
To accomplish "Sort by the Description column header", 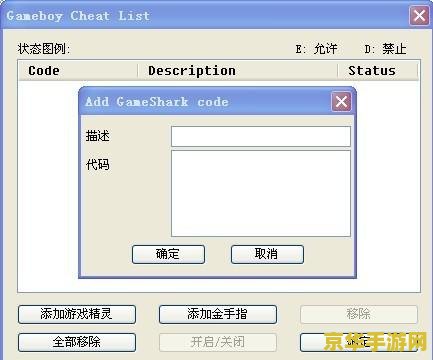I will [238, 71].
